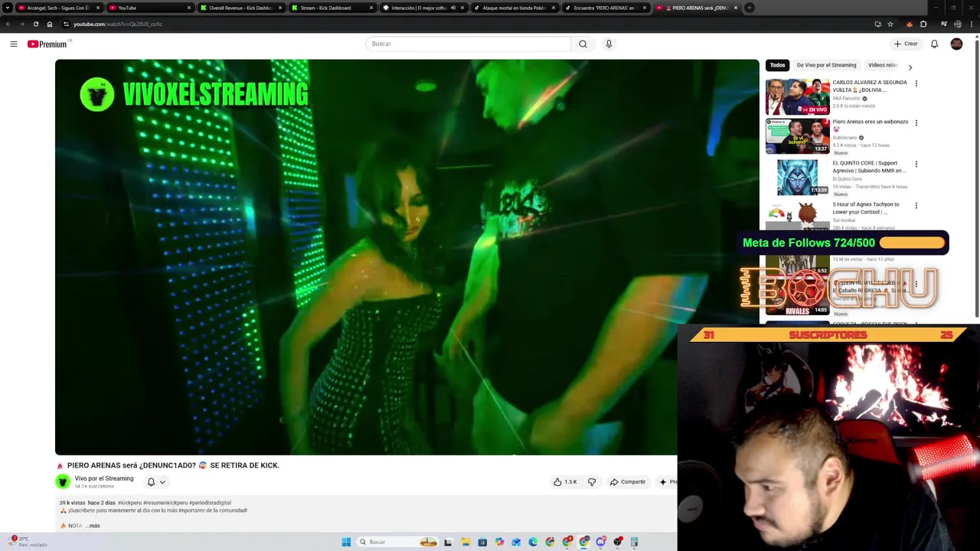Select the 'Videos relacionados' chip
The image size is (980, 551).
(883, 65)
